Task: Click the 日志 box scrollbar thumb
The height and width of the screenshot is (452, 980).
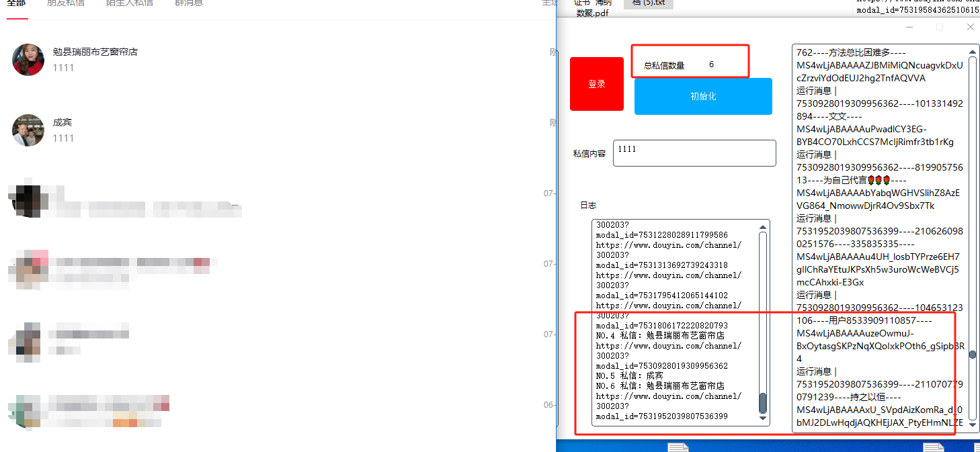Action: 763,402
